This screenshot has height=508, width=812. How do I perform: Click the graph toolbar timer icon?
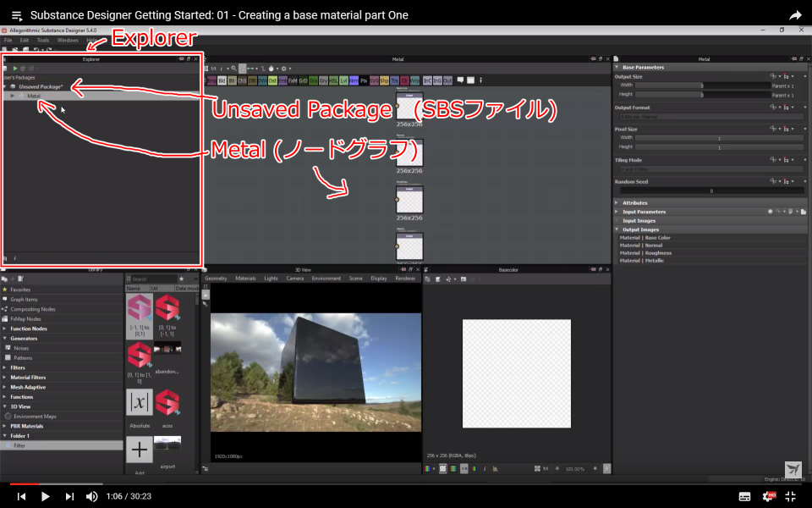pyautogui.click(x=271, y=69)
